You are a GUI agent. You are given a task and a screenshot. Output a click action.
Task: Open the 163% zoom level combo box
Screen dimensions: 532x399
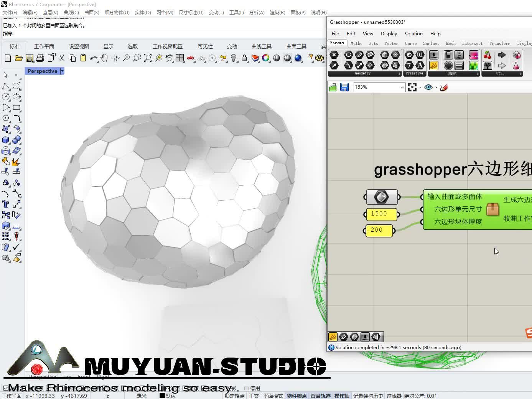[x=379, y=87]
